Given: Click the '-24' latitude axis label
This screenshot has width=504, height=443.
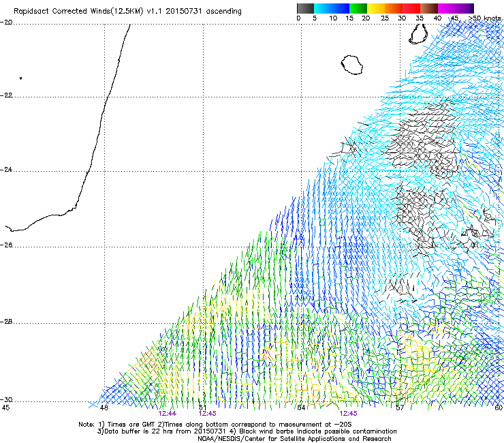Looking at the screenshot, I should (x=6, y=169).
